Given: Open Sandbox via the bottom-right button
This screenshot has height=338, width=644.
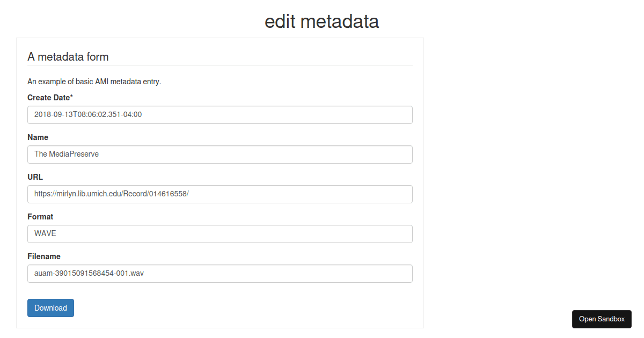Looking at the screenshot, I should click(602, 319).
